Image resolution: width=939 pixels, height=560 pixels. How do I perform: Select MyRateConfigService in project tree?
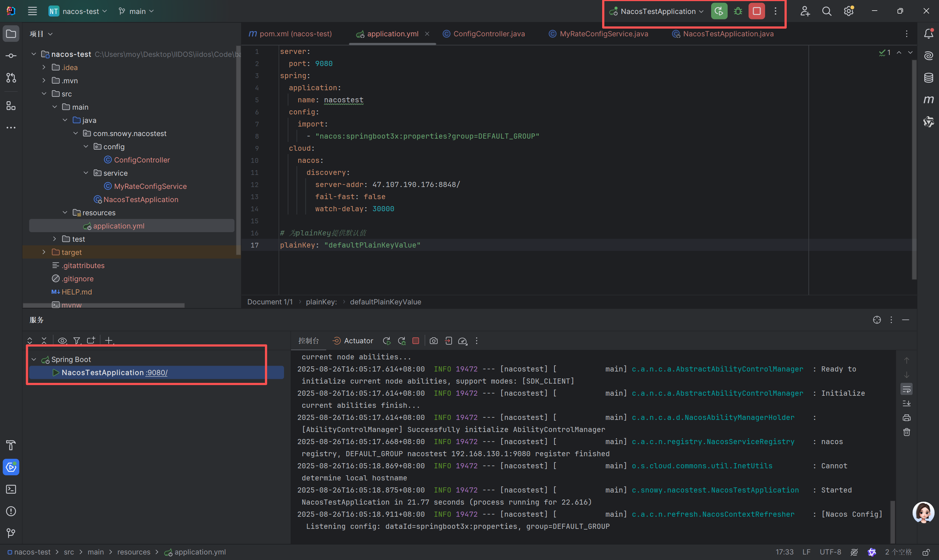coord(150,186)
